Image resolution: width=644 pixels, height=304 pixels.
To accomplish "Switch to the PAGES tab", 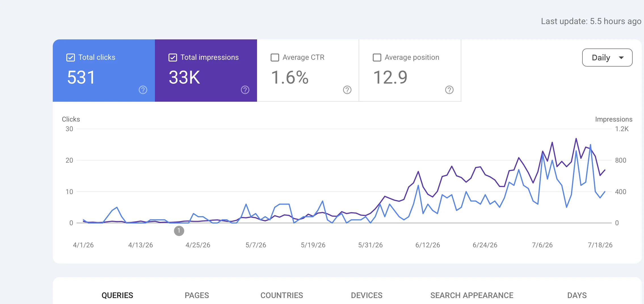I will (197, 295).
